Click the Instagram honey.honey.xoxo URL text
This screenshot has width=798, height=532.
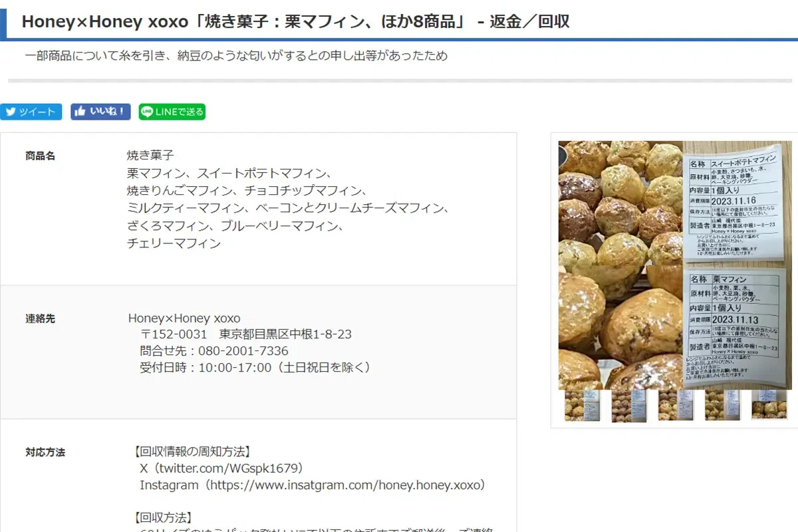tap(313, 485)
